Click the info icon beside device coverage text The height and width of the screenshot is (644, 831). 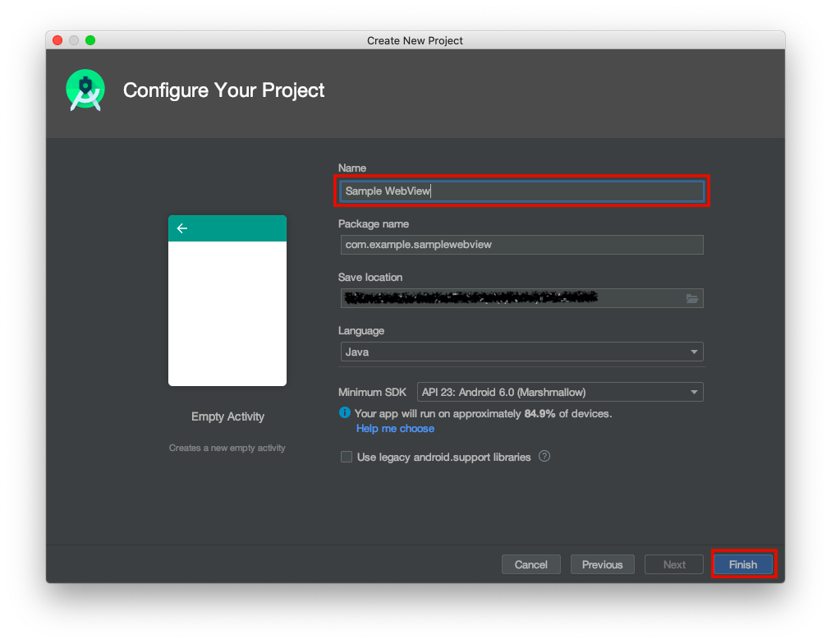click(345, 412)
